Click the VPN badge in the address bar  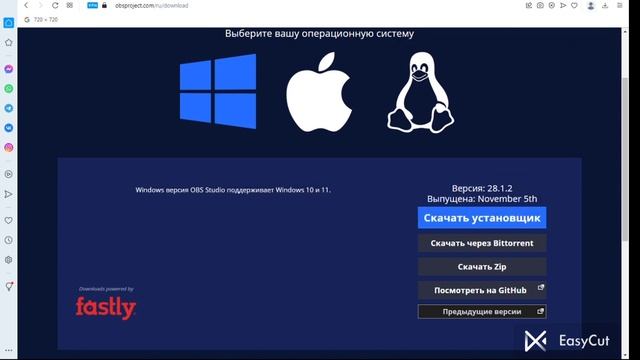(93, 5)
